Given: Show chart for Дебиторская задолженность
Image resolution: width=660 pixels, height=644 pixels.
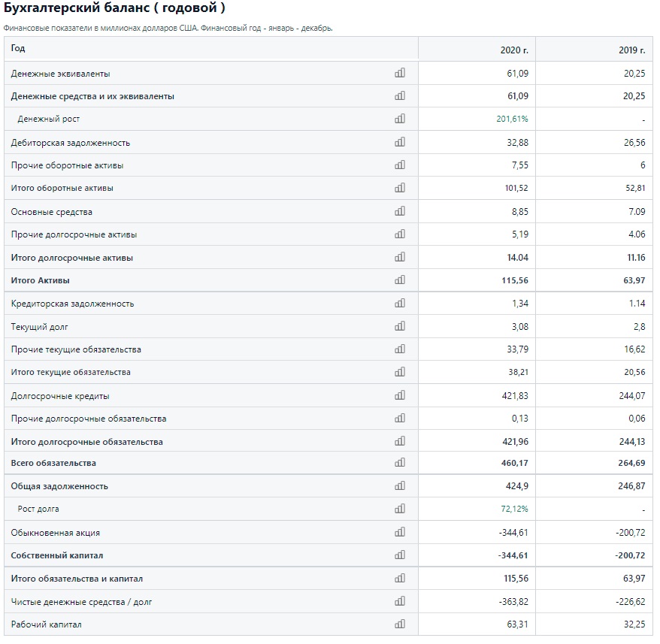Looking at the screenshot, I should pyautogui.click(x=400, y=142).
